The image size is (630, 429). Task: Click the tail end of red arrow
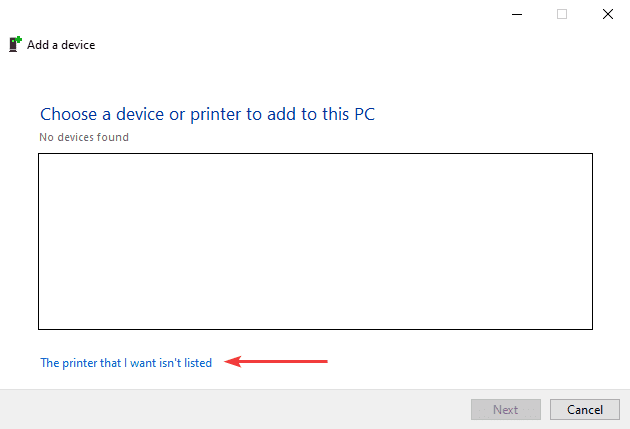tap(324, 362)
